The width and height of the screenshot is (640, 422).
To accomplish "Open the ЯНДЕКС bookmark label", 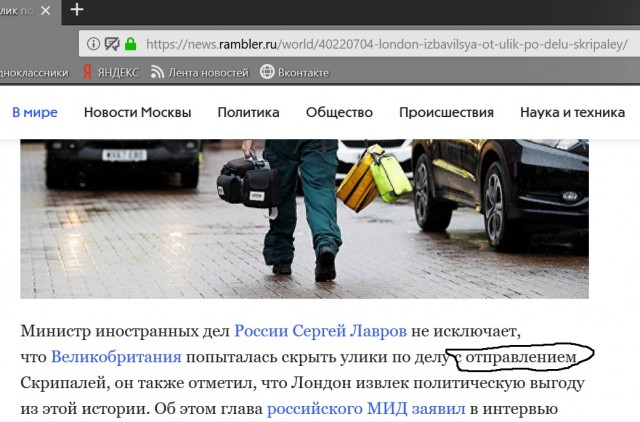I will coord(118,72).
